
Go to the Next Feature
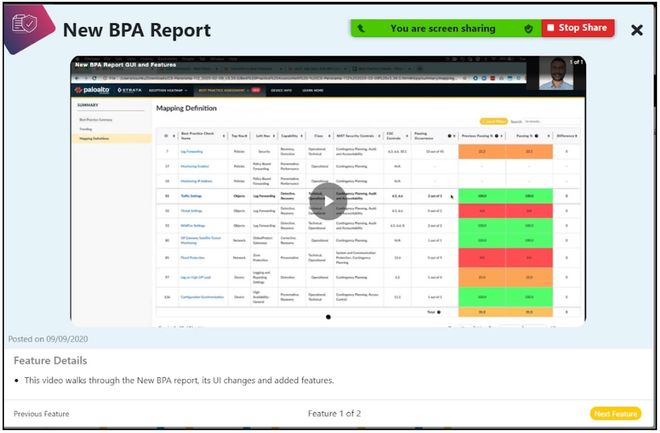click(615, 414)
